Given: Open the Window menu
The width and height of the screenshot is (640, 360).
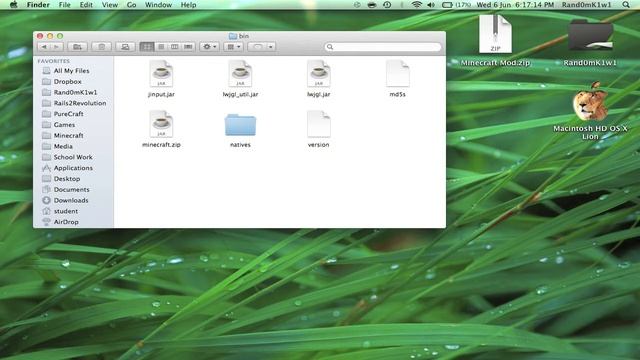Looking at the screenshot, I should [x=158, y=5].
